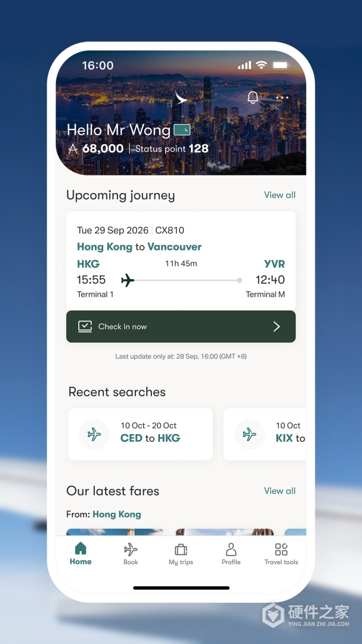Screen dimensions: 362x644
Task: Tap the check-in laptop icon
Action: (85, 327)
